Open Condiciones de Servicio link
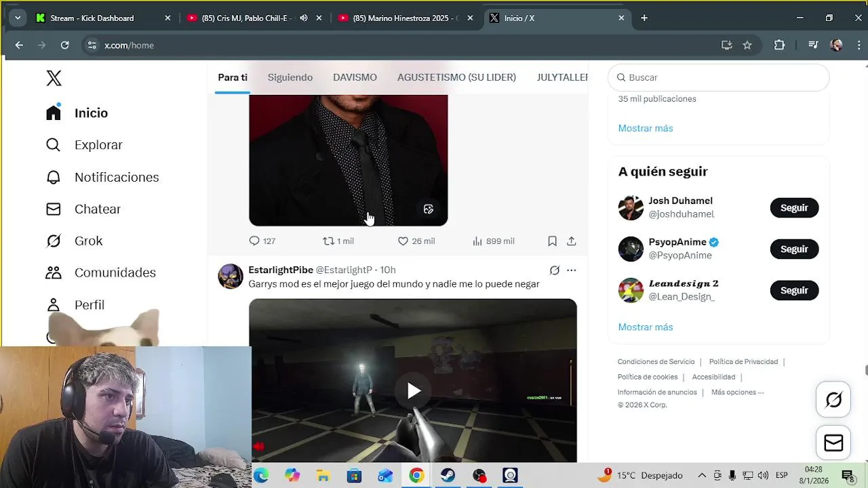This screenshot has height=488, width=868. (656, 362)
